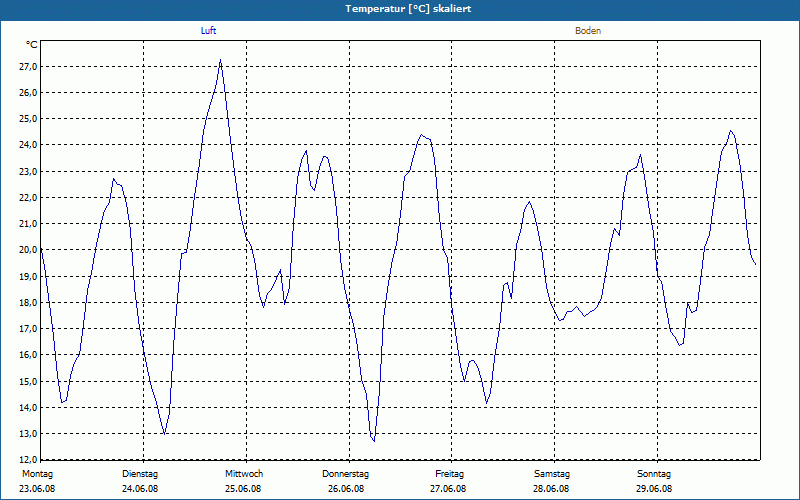Click the Montag day label
800x500 pixels.
tap(37, 474)
